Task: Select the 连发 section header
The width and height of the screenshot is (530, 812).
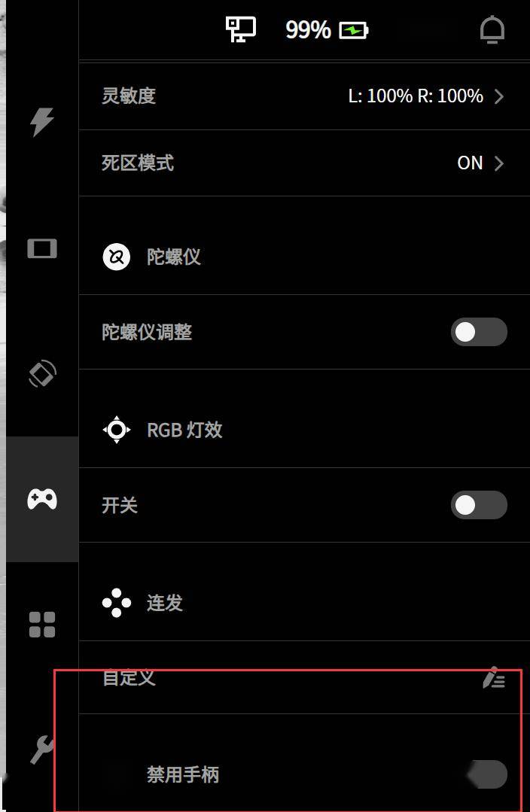Action: (x=165, y=603)
